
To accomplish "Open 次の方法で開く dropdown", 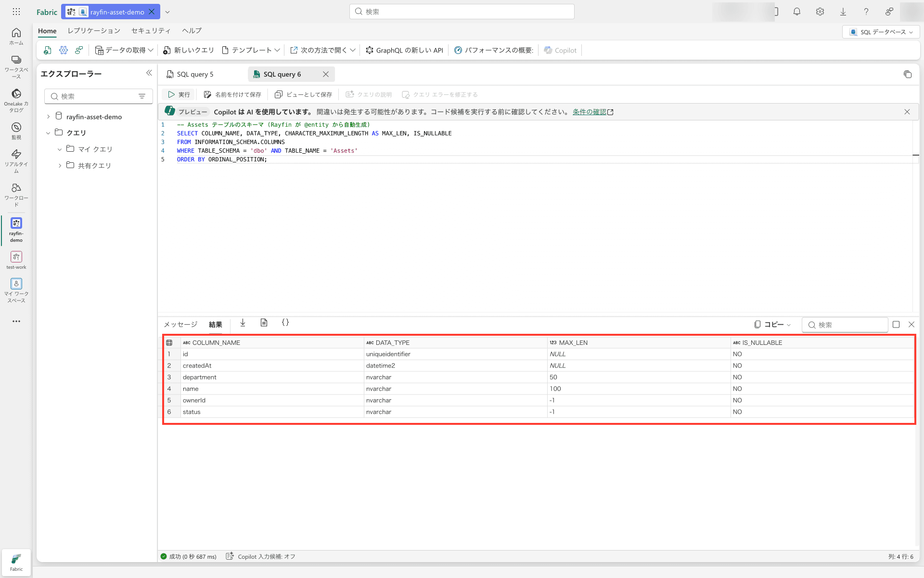I will tap(322, 50).
